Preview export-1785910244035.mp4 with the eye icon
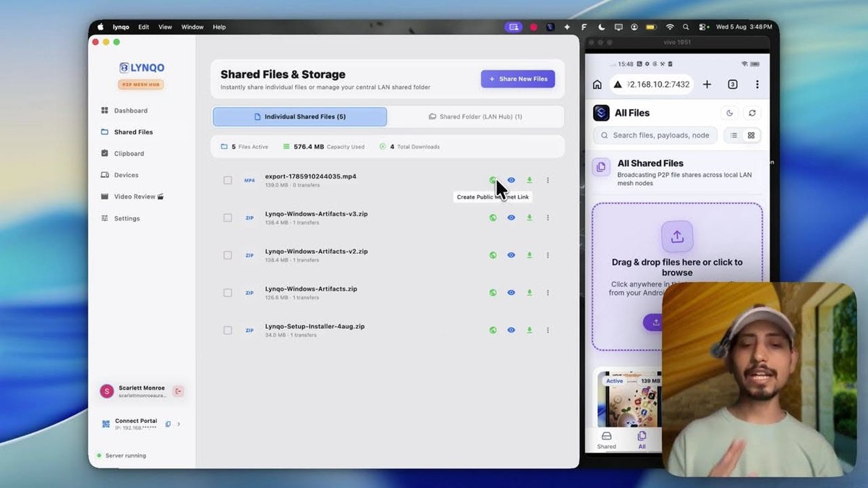Viewport: 868px width, 488px height. coord(511,180)
